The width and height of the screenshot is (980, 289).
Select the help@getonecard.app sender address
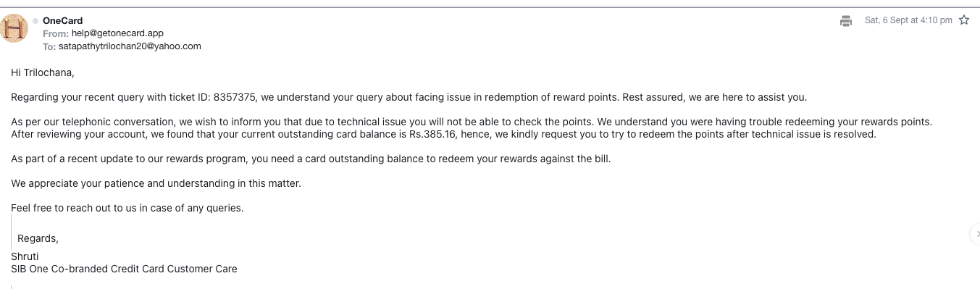(x=117, y=33)
